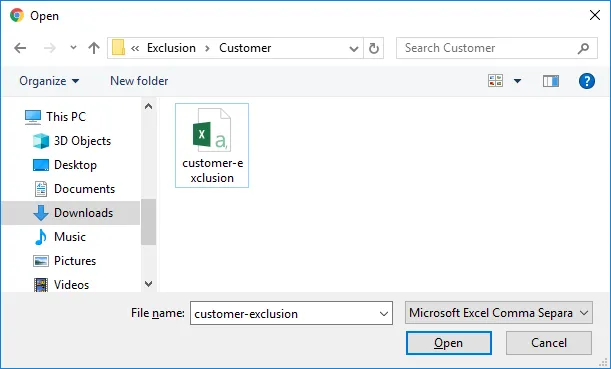Close the Open dialog
Viewport: 611px width, 369px height.
pyautogui.click(x=595, y=15)
